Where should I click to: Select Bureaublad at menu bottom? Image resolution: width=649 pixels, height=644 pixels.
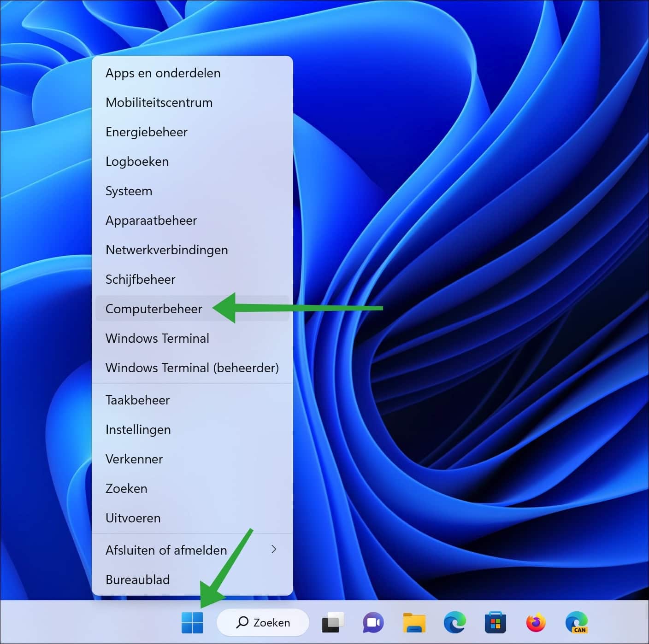pyautogui.click(x=192, y=580)
